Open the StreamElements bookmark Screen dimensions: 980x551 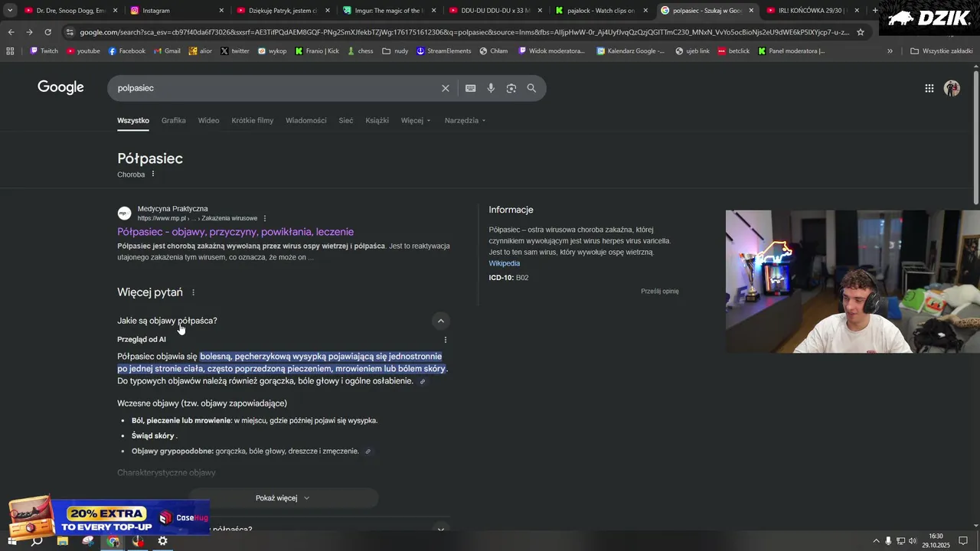coord(444,51)
